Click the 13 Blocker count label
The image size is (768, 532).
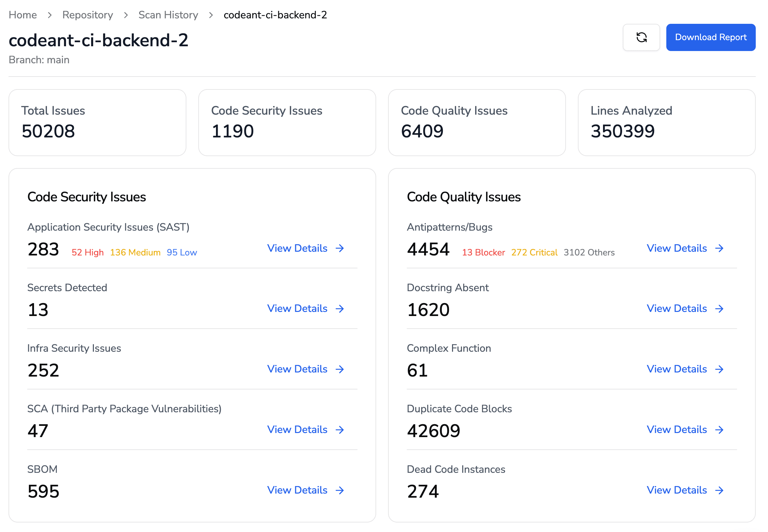click(483, 252)
